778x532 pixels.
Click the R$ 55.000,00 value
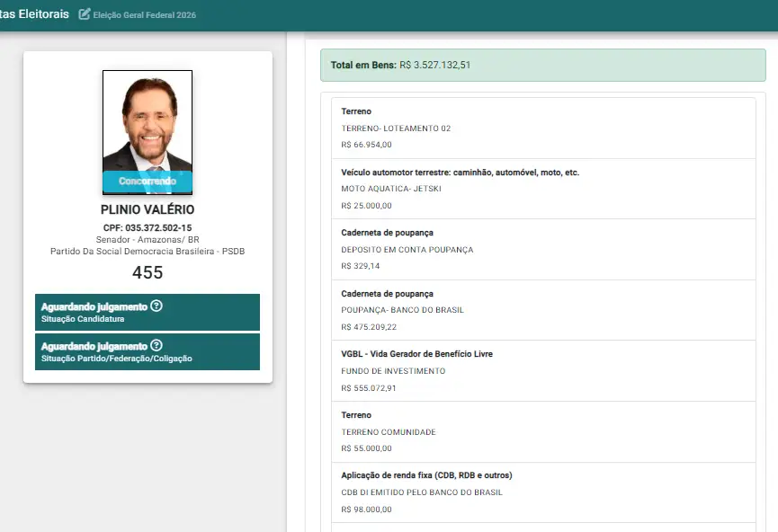point(366,448)
